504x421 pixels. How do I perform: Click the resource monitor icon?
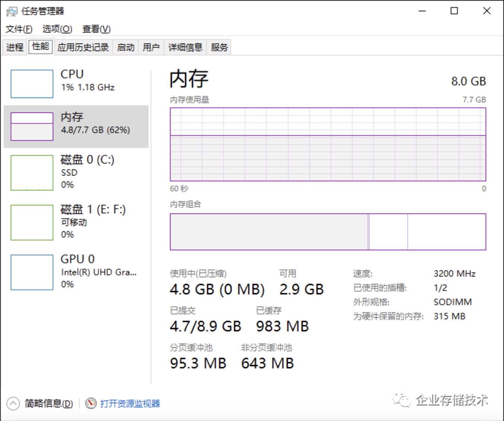click(91, 403)
